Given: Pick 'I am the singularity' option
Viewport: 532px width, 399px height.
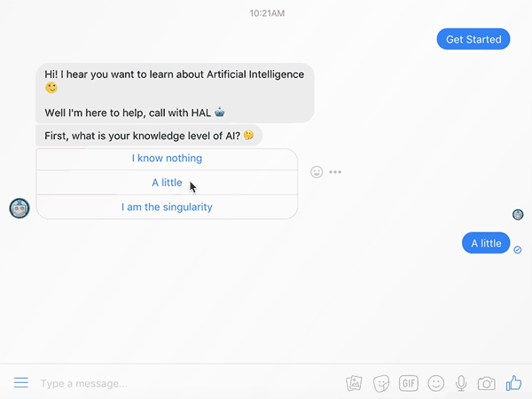Looking at the screenshot, I should click(x=167, y=207).
